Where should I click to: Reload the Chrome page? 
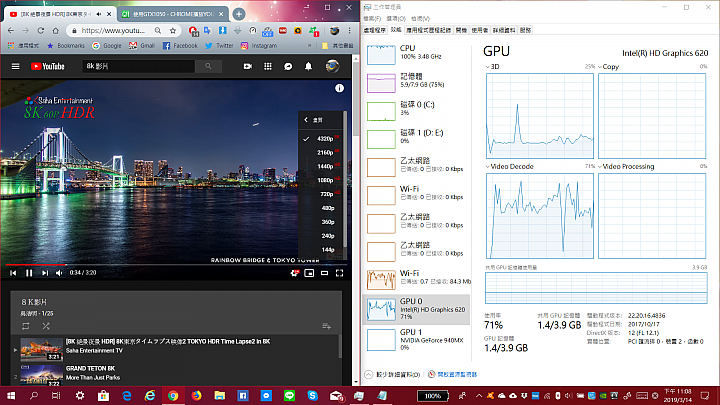pyautogui.click(x=41, y=31)
